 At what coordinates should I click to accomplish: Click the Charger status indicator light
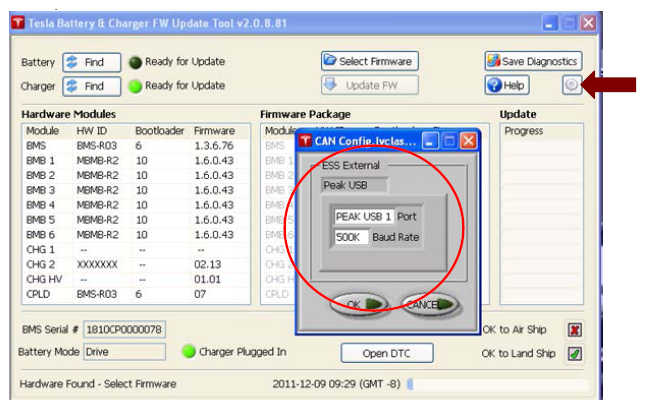(135, 86)
